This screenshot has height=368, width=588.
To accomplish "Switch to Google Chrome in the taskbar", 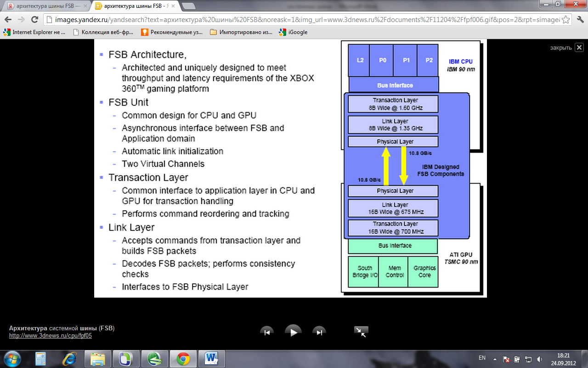I will [x=183, y=359].
